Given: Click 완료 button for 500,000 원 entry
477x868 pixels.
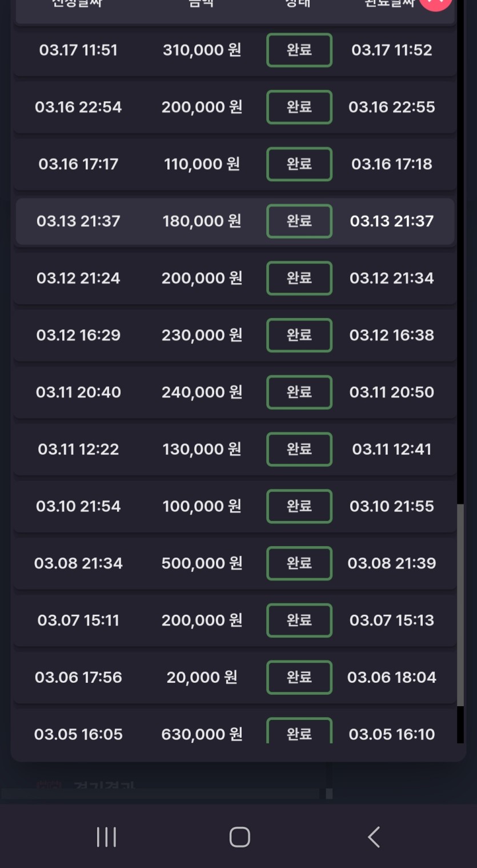Looking at the screenshot, I should (x=299, y=563).
